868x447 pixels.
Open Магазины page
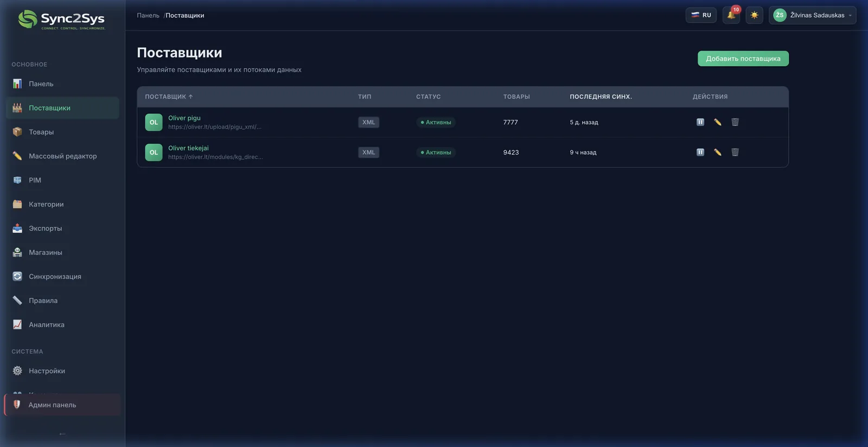62,252
